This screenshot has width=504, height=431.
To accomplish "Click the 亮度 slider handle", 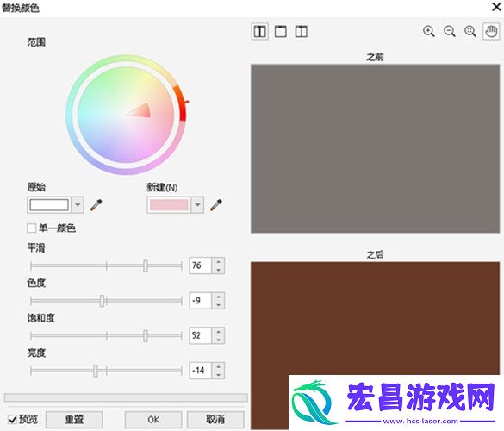I will [x=96, y=371].
